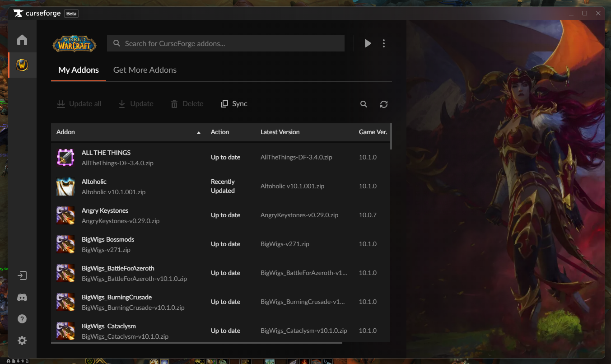Click latest version Altoholic v10.1.001.zip cell
The width and height of the screenshot is (611, 364).
point(292,186)
